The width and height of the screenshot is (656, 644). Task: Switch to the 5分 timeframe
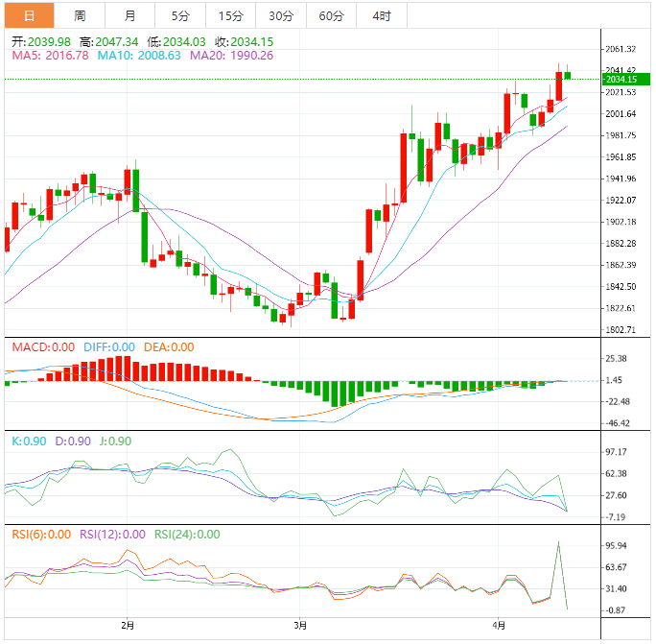point(180,15)
